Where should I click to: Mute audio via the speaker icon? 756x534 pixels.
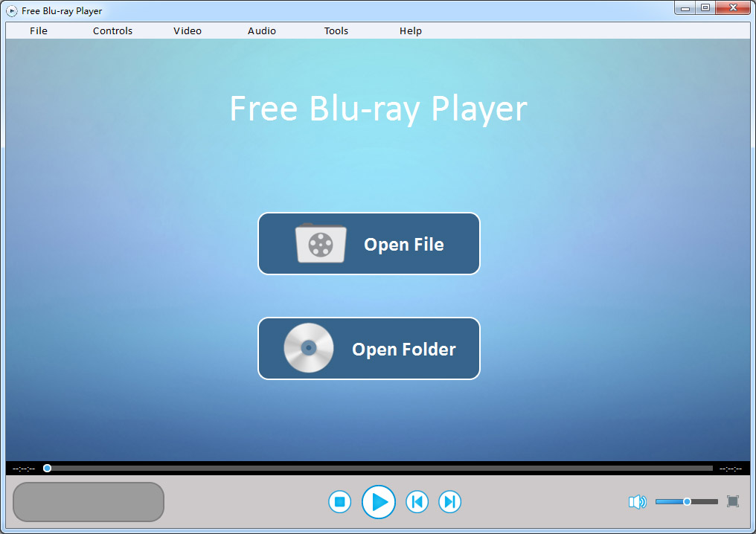pos(638,502)
